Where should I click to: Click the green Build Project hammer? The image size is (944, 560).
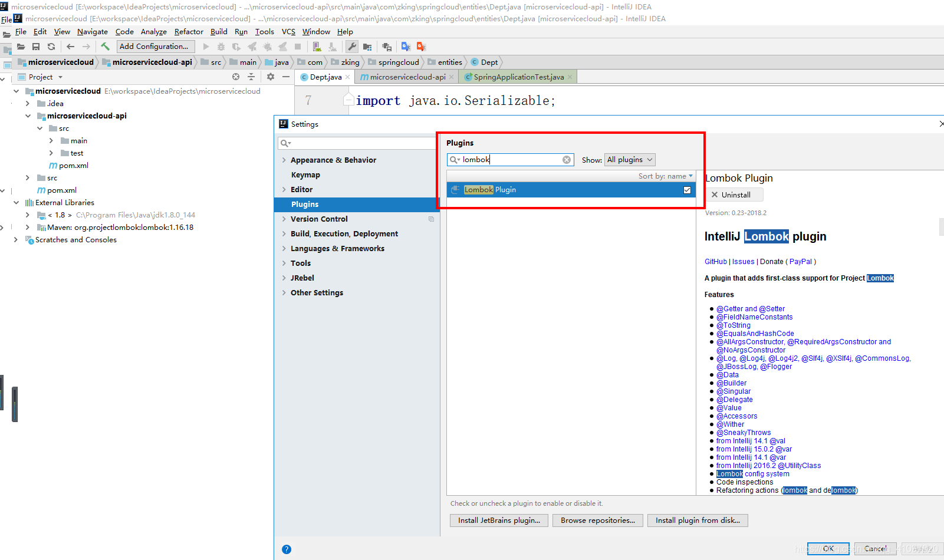(106, 47)
